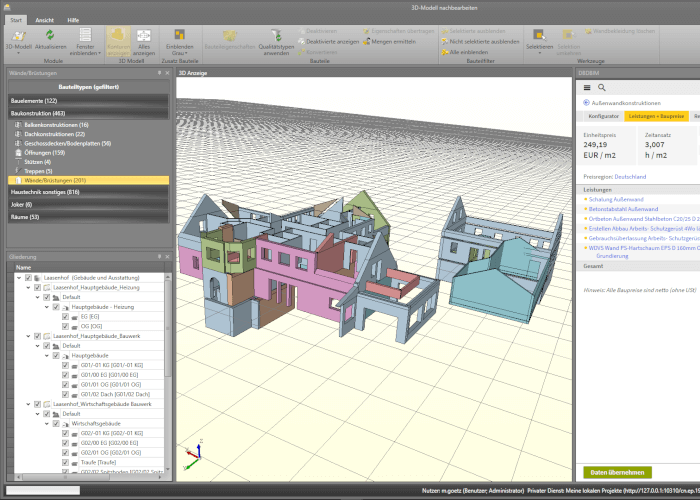Open Betonstabstahl Außenwand link
The height and width of the screenshot is (500, 700).
point(623,209)
